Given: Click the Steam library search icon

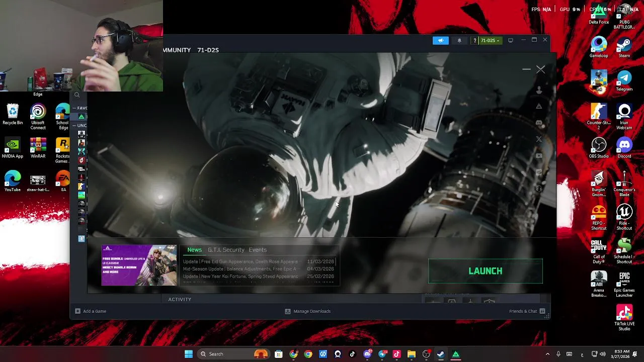Looking at the screenshot, I should point(77,95).
